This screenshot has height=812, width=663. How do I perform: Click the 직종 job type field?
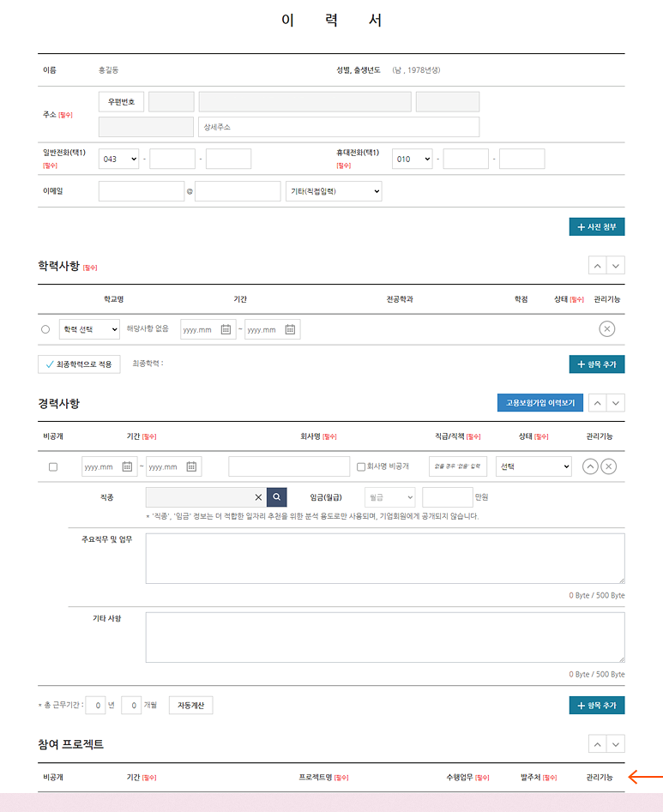pyautogui.click(x=206, y=497)
